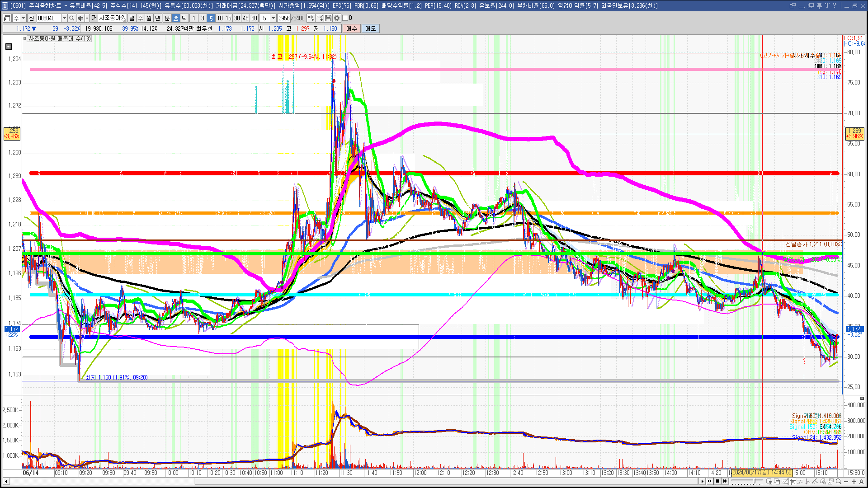Open the data table grid icon
This screenshot has width=868, height=488.
pos(9,47)
